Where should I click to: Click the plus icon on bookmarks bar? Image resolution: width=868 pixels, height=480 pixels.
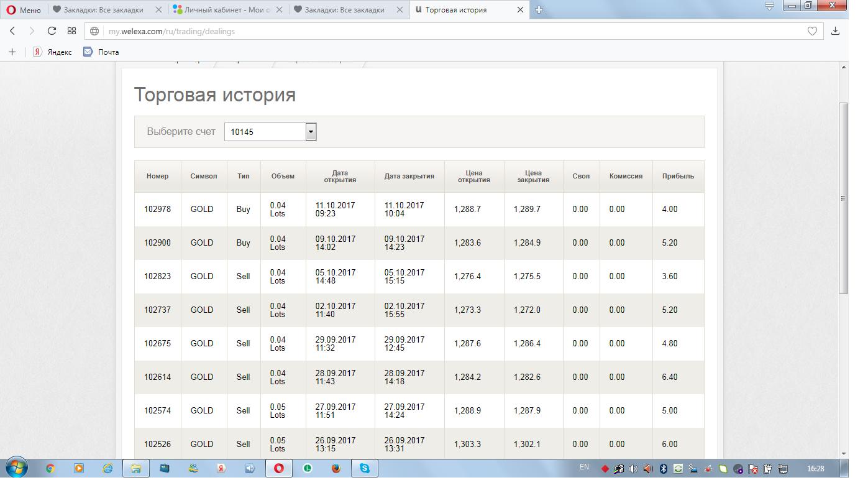pyautogui.click(x=12, y=52)
